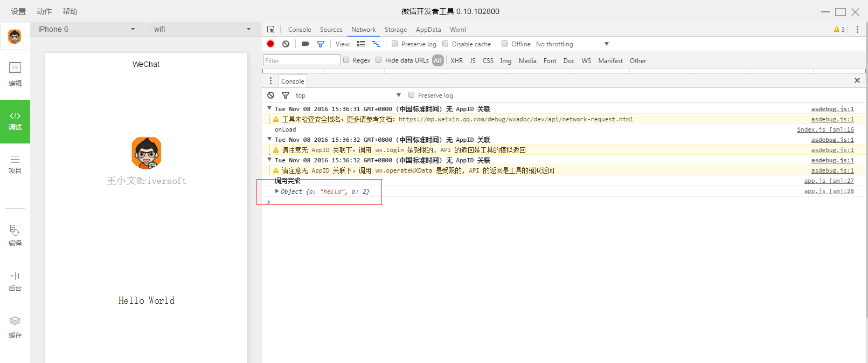
Task: Toggle the capture screenshots camera icon
Action: click(x=305, y=44)
